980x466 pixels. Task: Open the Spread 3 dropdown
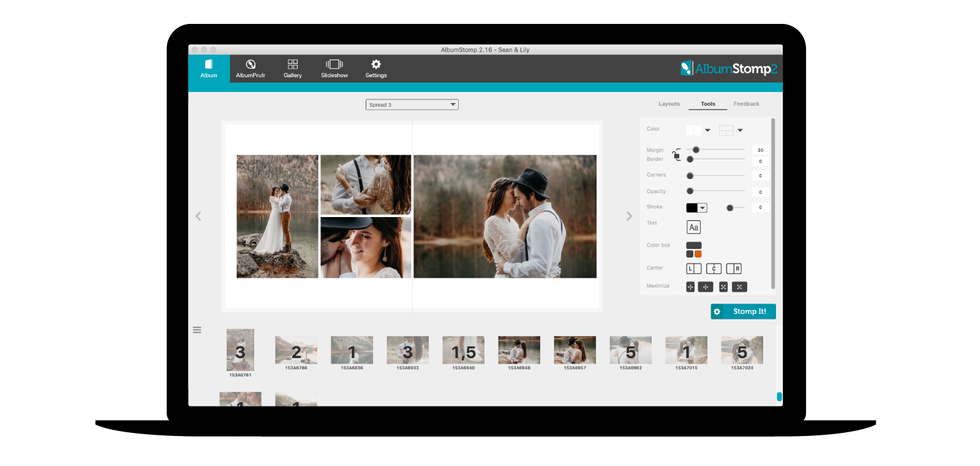(412, 105)
